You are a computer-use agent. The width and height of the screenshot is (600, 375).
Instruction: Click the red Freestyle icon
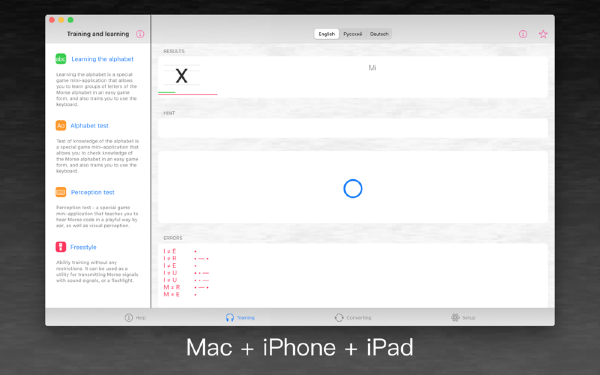click(61, 247)
